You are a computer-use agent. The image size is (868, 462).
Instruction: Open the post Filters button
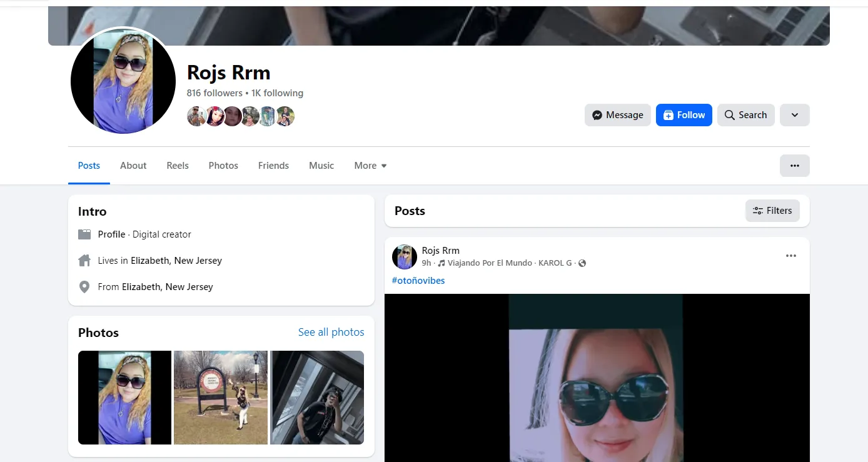tap(772, 211)
